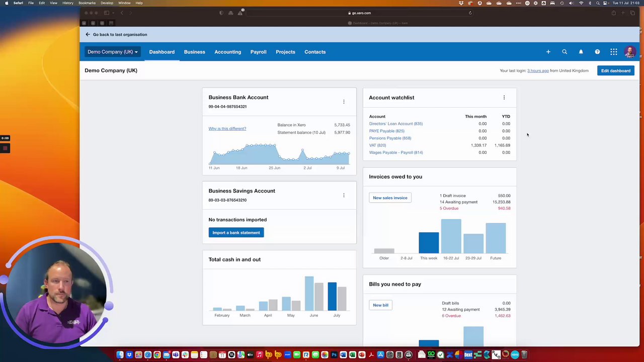Click the 'Why is this different?' link
The image size is (644, 362).
(227, 129)
